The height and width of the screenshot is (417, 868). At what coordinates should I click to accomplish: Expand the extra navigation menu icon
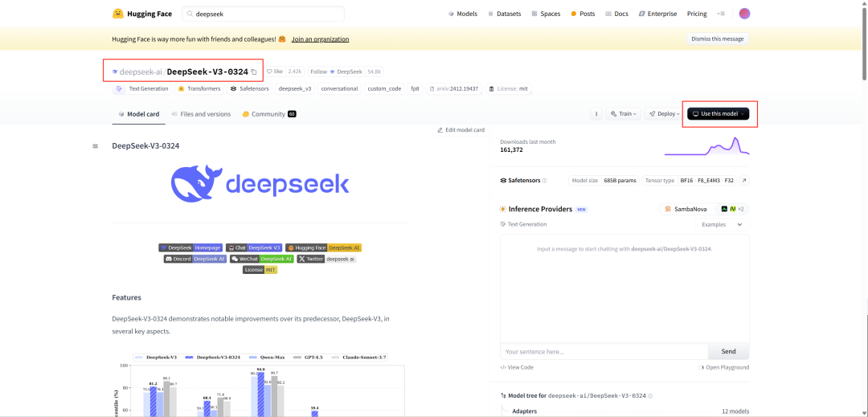pyautogui.click(x=721, y=14)
